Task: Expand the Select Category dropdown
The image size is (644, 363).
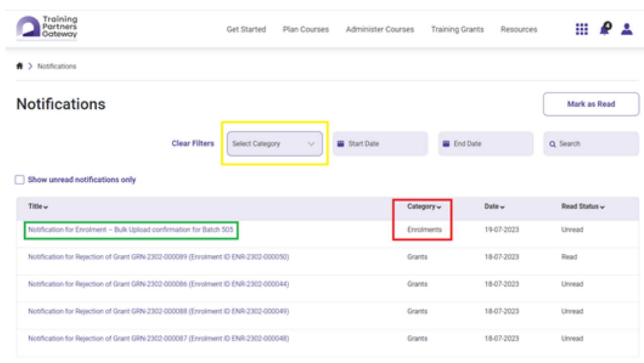Action: tap(274, 144)
